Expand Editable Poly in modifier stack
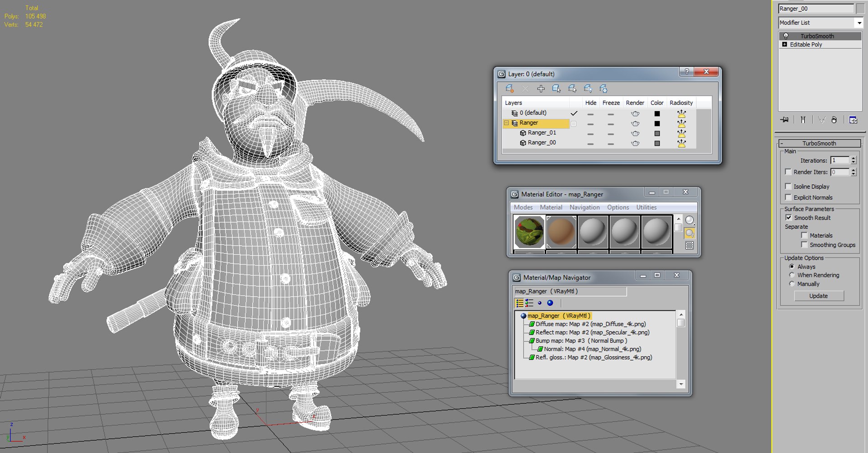 coord(784,44)
